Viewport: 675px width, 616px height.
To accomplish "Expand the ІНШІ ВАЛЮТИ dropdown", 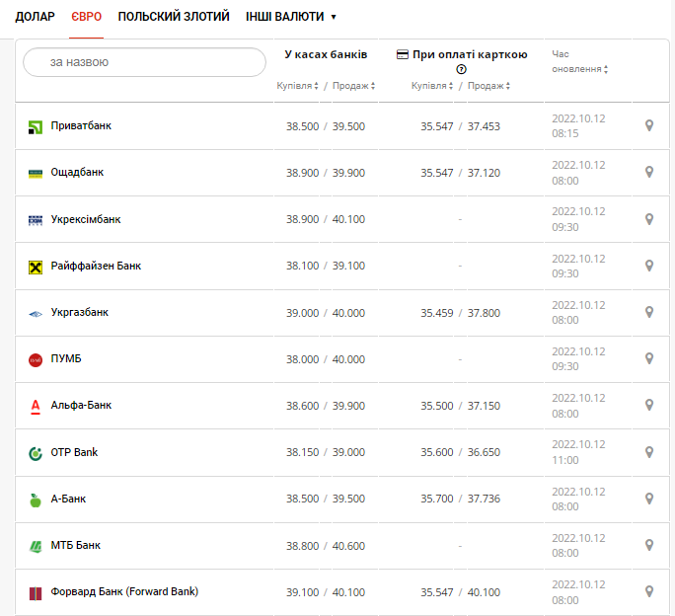I will [290, 17].
